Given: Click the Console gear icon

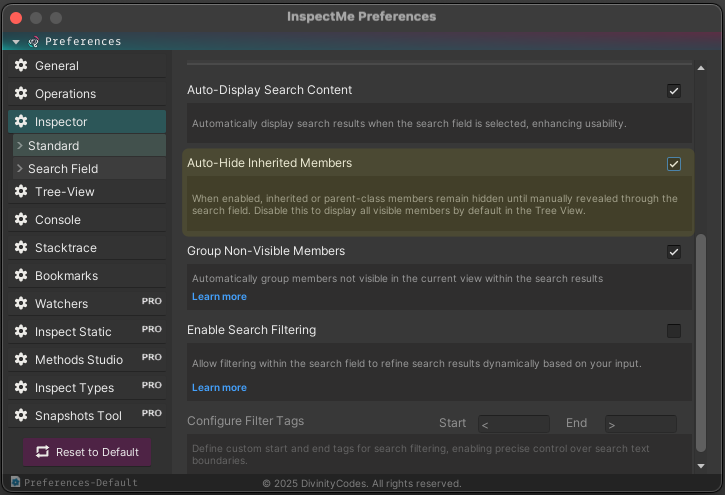Looking at the screenshot, I should point(20,220).
